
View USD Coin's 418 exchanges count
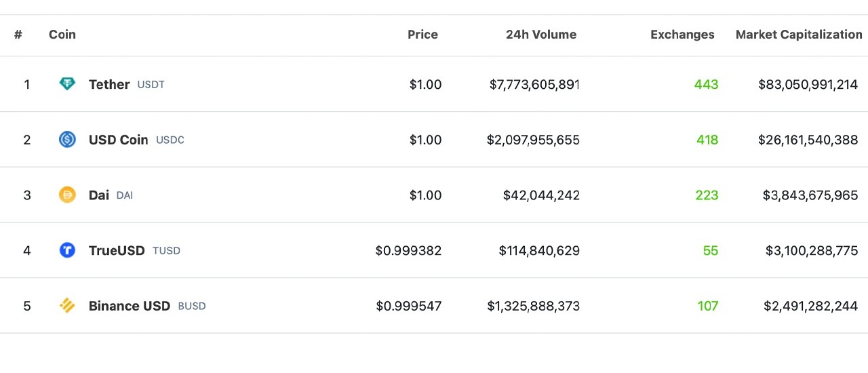pos(707,140)
